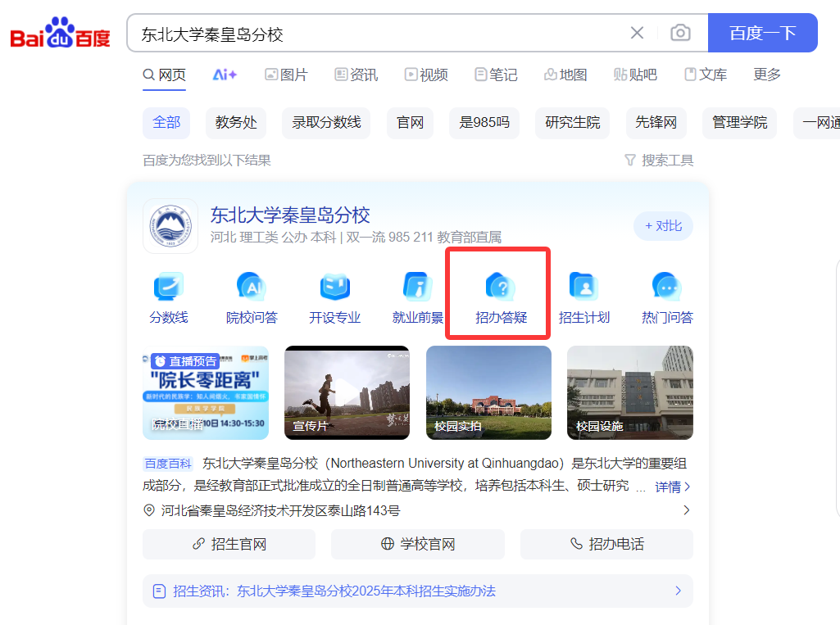The image size is (840, 625).
Task: Open the 分数线 score line icon
Action: pos(169,288)
